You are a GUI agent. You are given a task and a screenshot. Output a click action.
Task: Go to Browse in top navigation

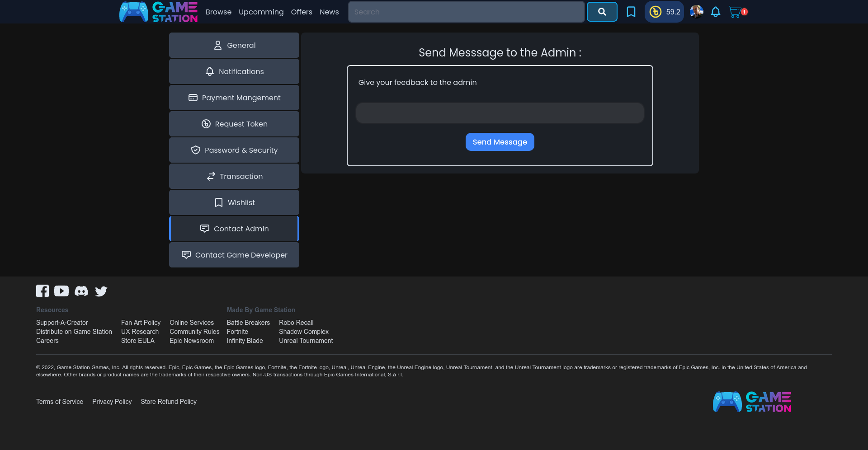coord(218,12)
